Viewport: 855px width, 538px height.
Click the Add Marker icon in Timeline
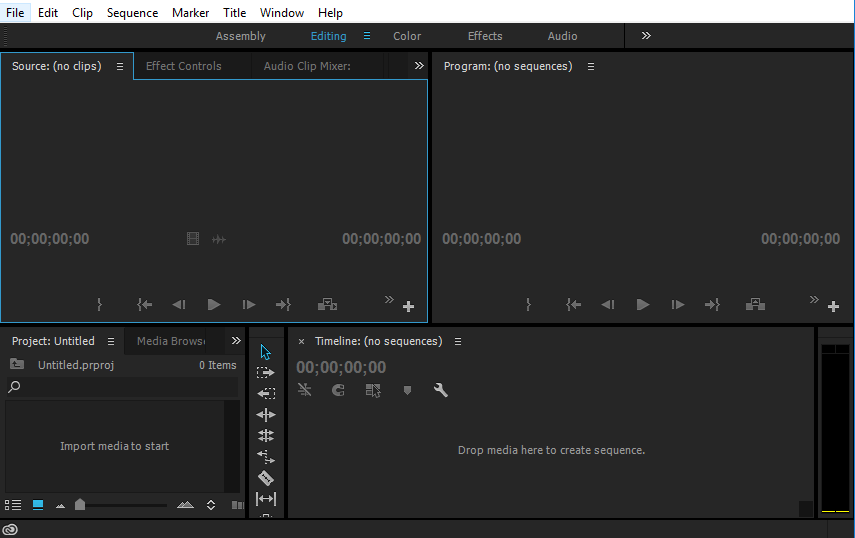[407, 390]
